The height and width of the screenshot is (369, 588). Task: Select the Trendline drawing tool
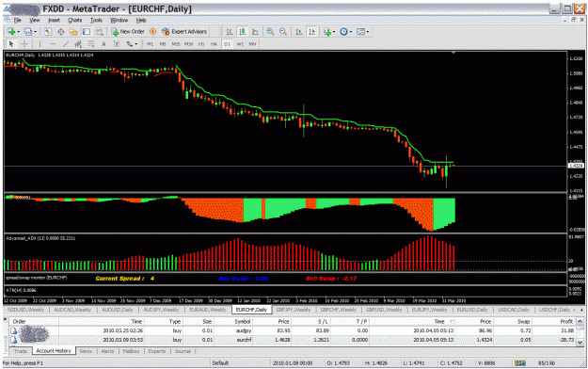pos(66,44)
